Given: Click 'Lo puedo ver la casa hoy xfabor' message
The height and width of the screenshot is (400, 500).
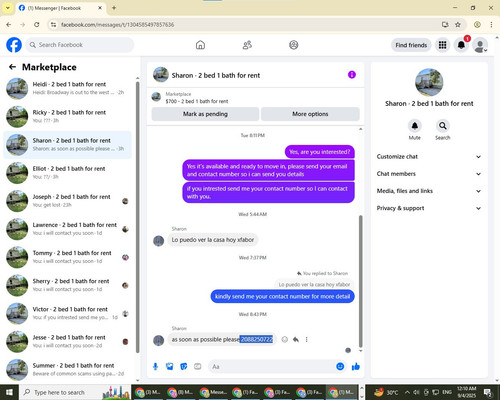Looking at the screenshot, I should pyautogui.click(x=213, y=240).
